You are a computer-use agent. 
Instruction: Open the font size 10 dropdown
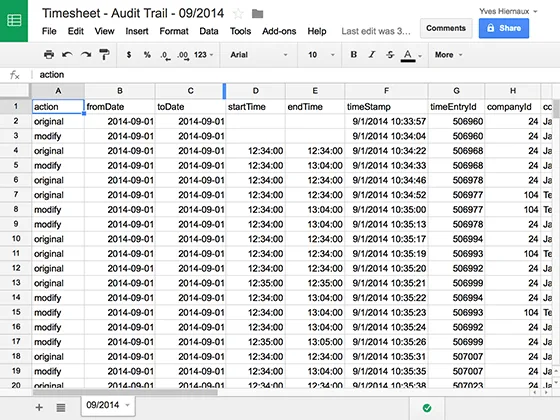(x=321, y=55)
